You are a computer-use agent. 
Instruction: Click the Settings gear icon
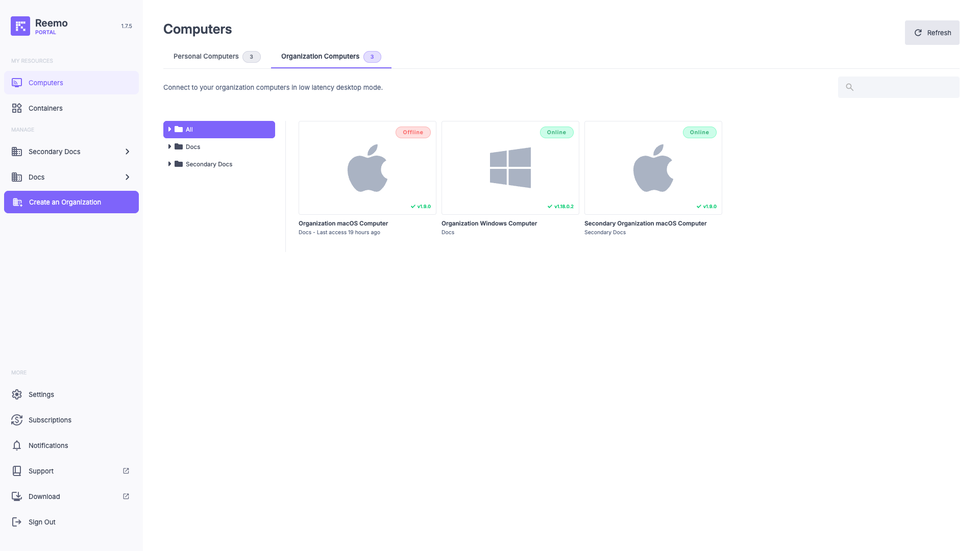17,394
